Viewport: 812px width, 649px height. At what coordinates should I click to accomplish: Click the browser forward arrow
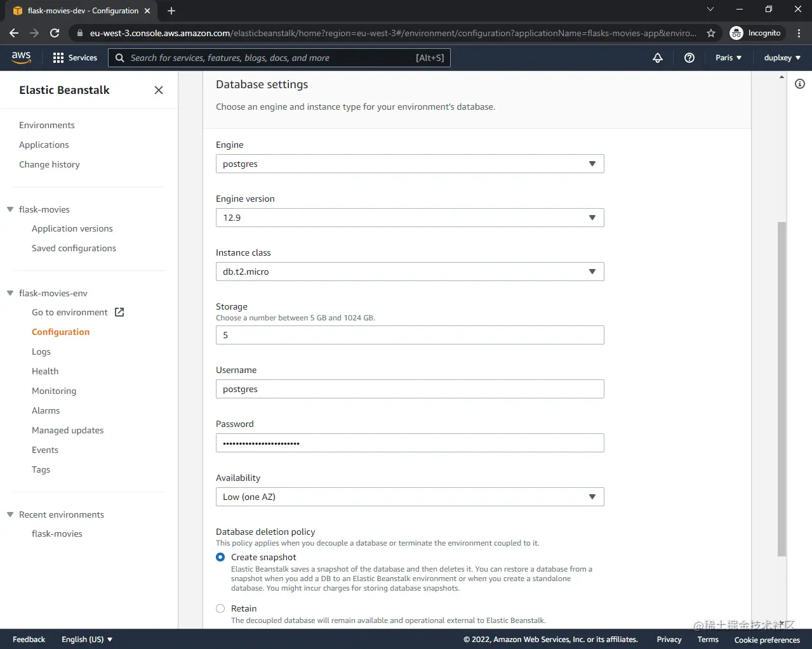(x=34, y=33)
